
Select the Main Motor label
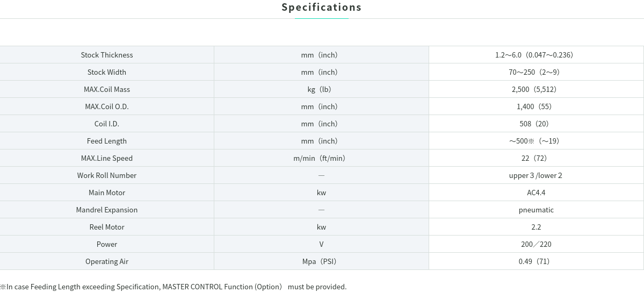pos(107,193)
